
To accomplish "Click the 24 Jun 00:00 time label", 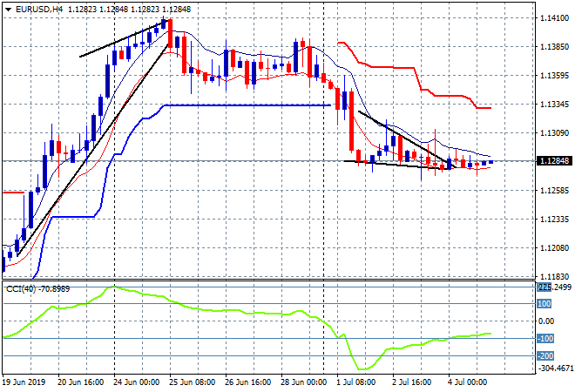I will (x=137, y=382).
